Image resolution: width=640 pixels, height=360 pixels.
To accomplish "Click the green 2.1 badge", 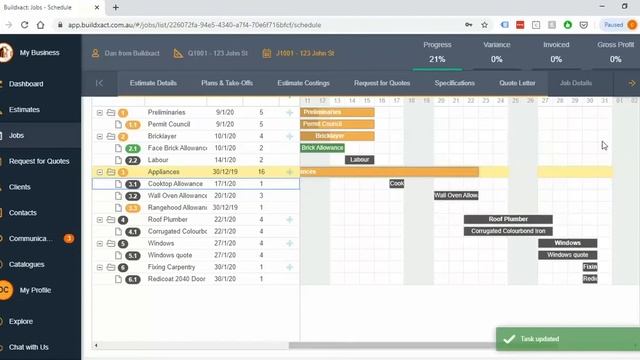I will tap(133, 149).
